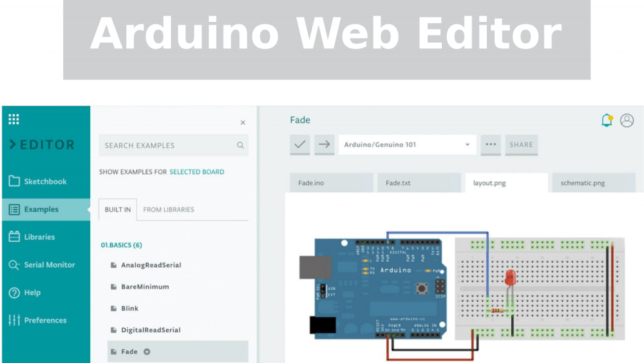Open the notifications bell

click(x=607, y=121)
